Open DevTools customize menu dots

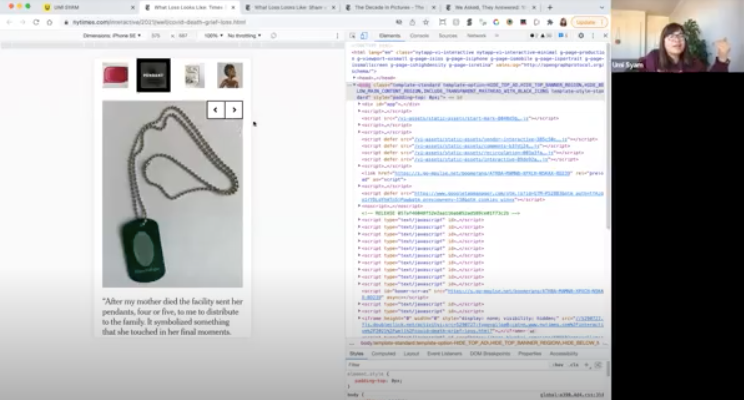pyautogui.click(x=593, y=36)
